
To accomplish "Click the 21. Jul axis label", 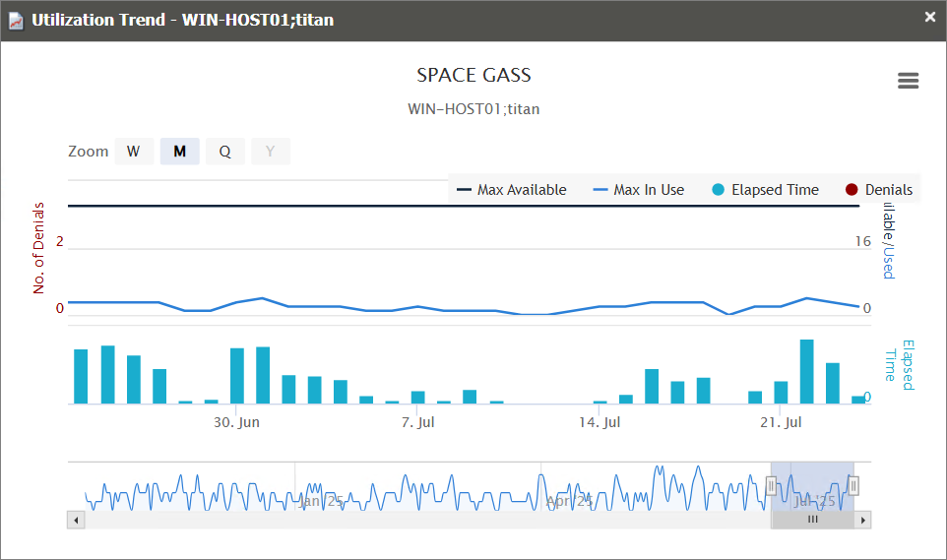I will (781, 422).
